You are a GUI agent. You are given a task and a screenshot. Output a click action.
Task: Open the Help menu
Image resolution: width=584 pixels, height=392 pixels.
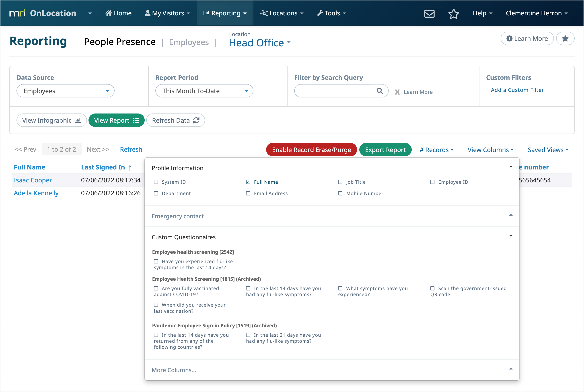[482, 13]
